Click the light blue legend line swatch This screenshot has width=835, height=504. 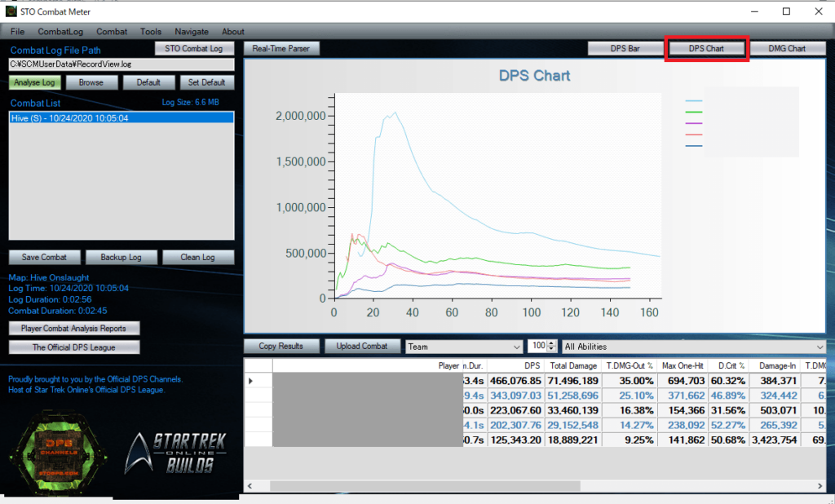[x=694, y=100]
